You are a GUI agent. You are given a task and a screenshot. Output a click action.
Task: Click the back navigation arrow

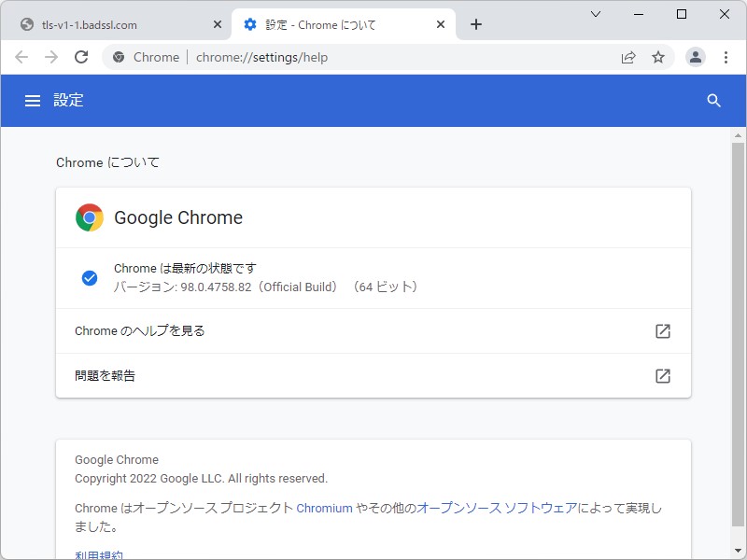pos(21,57)
